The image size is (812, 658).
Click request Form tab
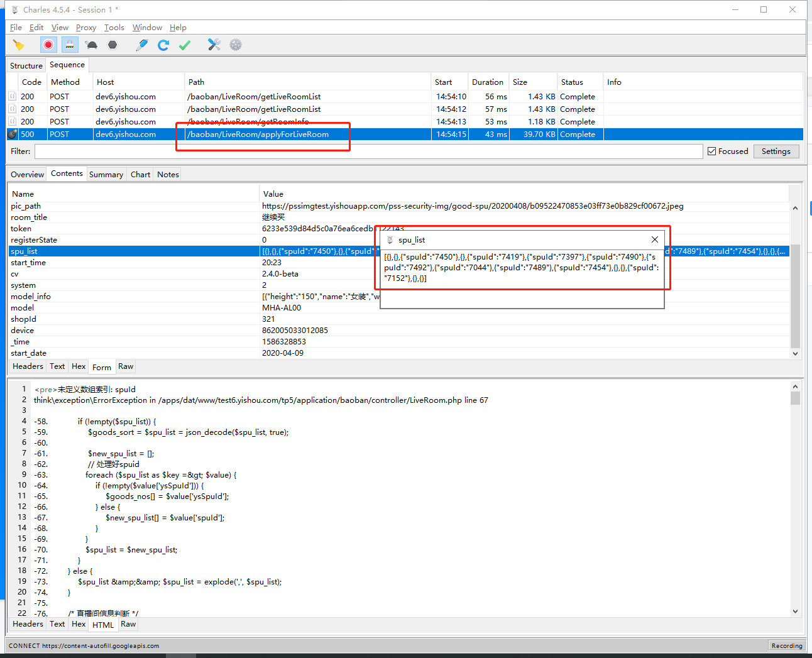click(x=102, y=367)
